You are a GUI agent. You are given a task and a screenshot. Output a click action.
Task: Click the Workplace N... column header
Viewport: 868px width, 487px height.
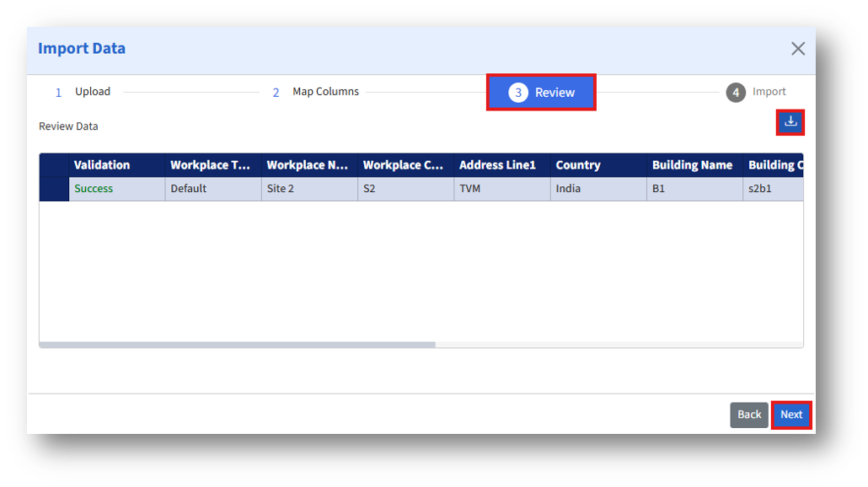click(x=309, y=165)
